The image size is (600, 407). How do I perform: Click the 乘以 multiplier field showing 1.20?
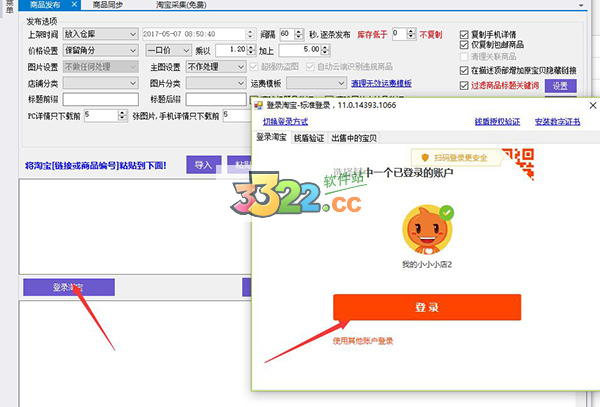coord(231,50)
